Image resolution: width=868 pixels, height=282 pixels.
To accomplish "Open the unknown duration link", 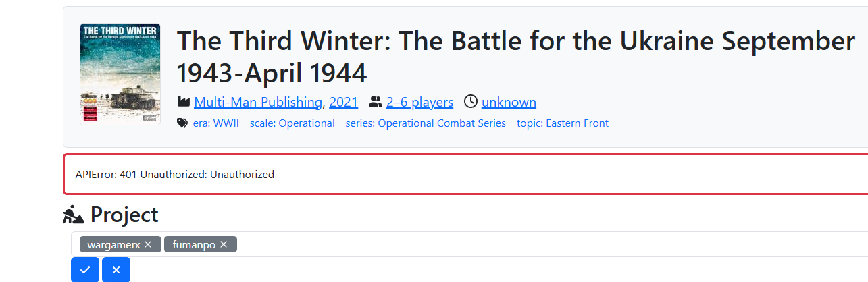I will tap(509, 102).
